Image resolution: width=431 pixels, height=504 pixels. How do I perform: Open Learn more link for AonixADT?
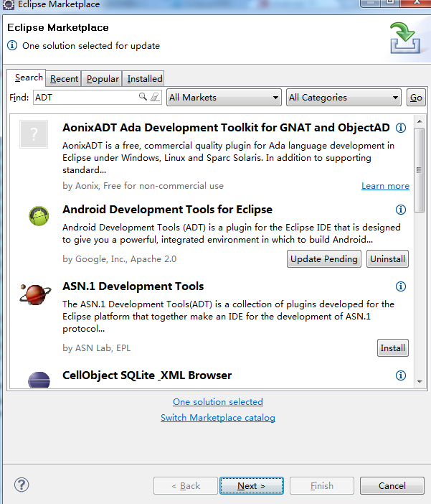pyautogui.click(x=385, y=186)
